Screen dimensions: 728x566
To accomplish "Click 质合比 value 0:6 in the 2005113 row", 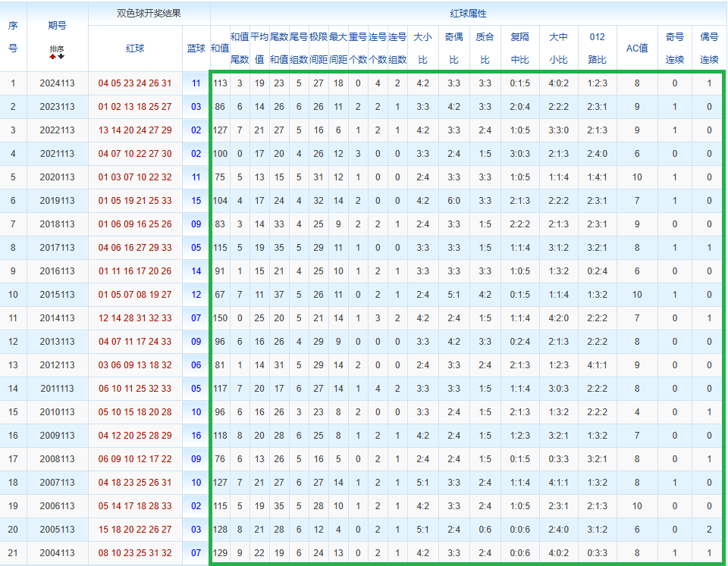I will (485, 530).
